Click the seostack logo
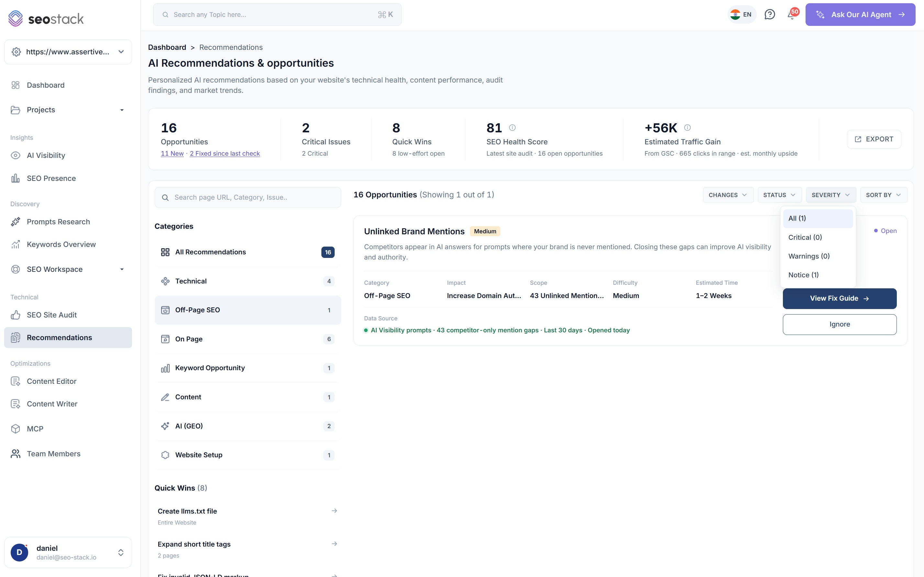The image size is (924, 577). [46, 18]
